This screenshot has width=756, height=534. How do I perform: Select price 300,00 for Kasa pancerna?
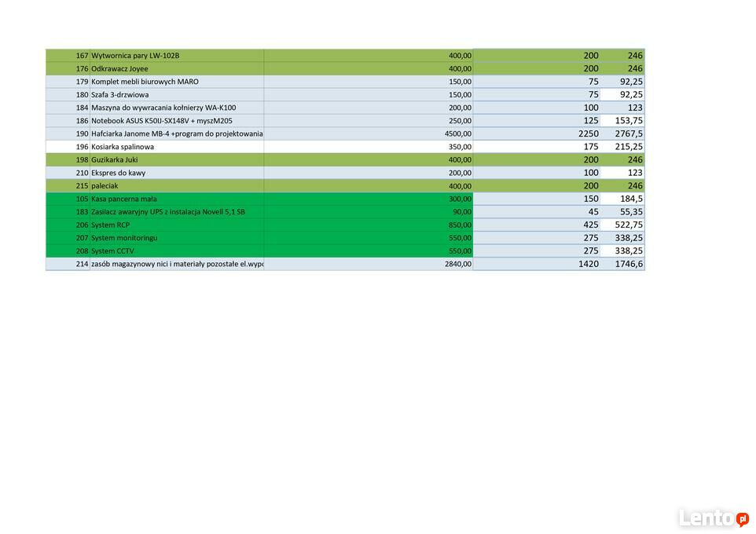pos(369,199)
